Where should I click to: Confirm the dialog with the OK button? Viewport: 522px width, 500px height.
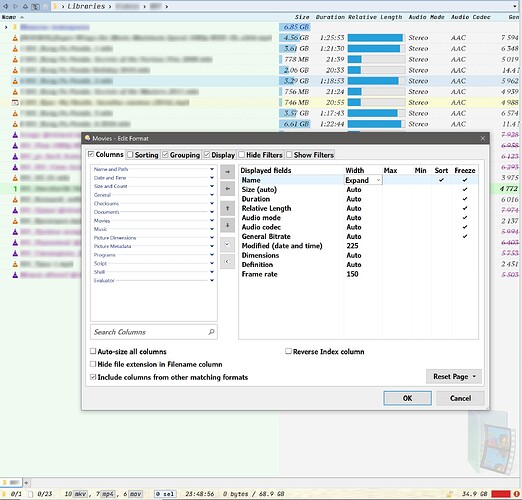click(407, 398)
